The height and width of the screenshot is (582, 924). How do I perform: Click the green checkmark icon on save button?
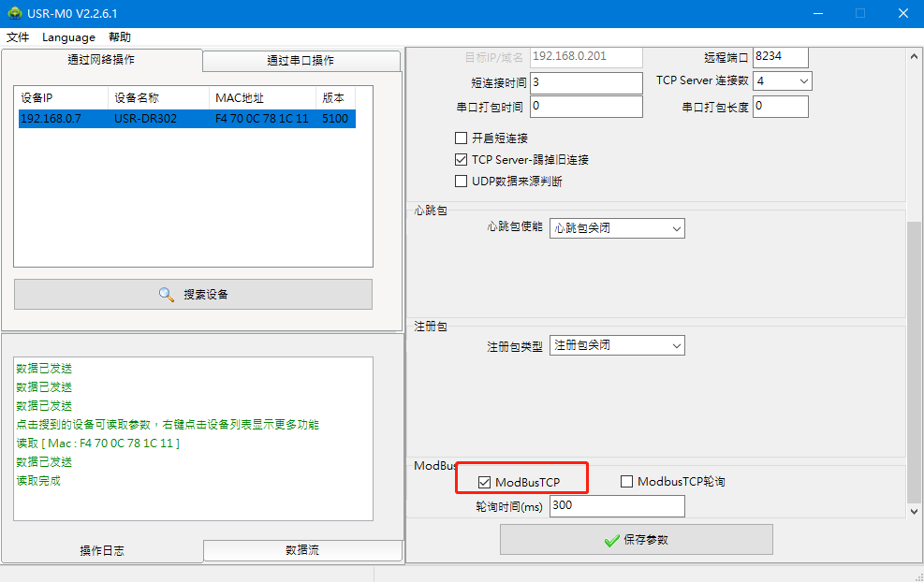click(611, 540)
